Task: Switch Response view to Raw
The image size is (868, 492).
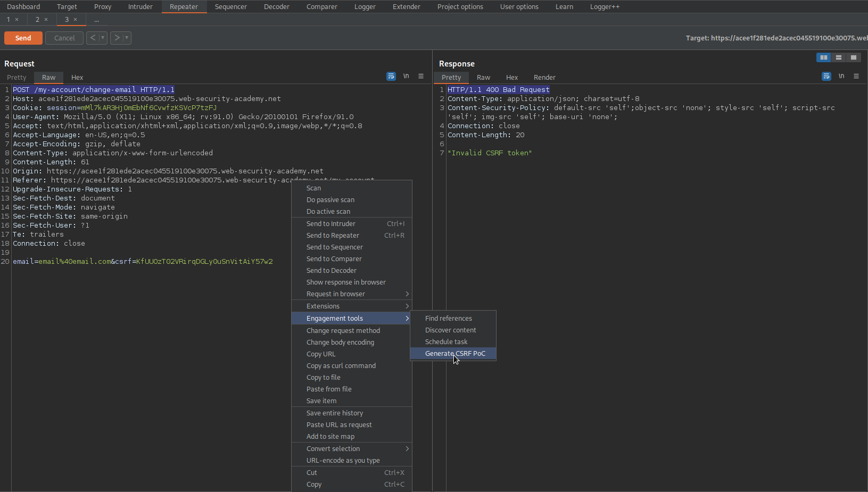Action: pyautogui.click(x=483, y=78)
